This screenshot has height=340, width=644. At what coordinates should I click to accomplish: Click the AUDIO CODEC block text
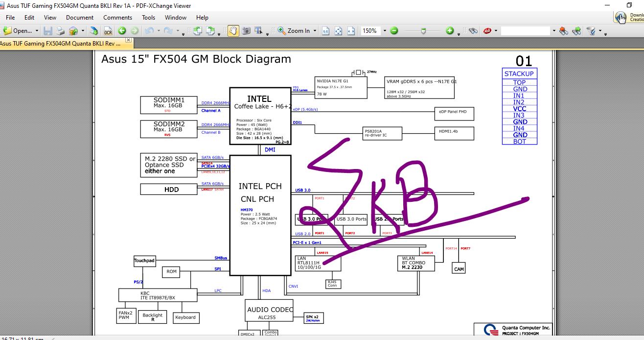click(270, 309)
